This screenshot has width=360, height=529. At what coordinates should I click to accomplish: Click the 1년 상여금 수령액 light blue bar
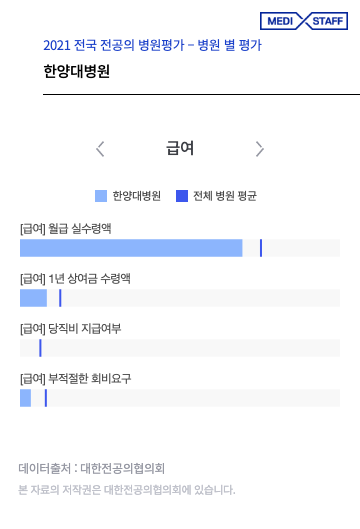point(33,298)
